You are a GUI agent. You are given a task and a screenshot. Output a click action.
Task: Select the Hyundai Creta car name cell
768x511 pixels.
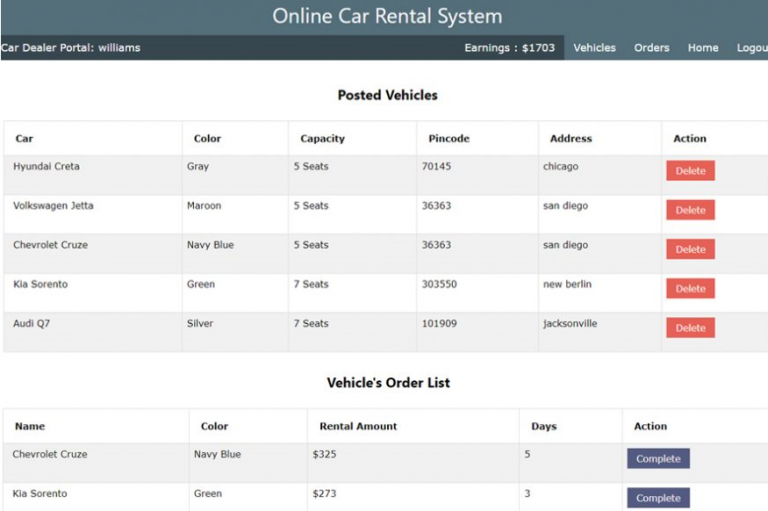click(x=46, y=167)
